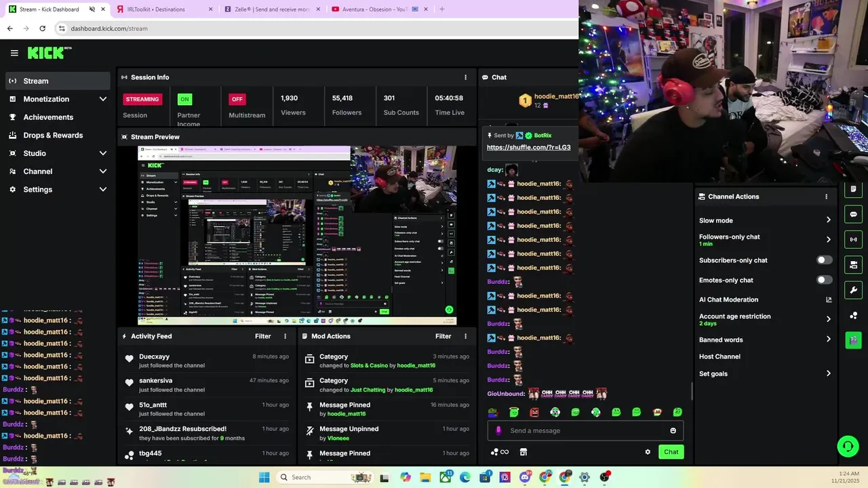Click the Kick logo
The height and width of the screenshot is (488, 868).
tap(49, 53)
